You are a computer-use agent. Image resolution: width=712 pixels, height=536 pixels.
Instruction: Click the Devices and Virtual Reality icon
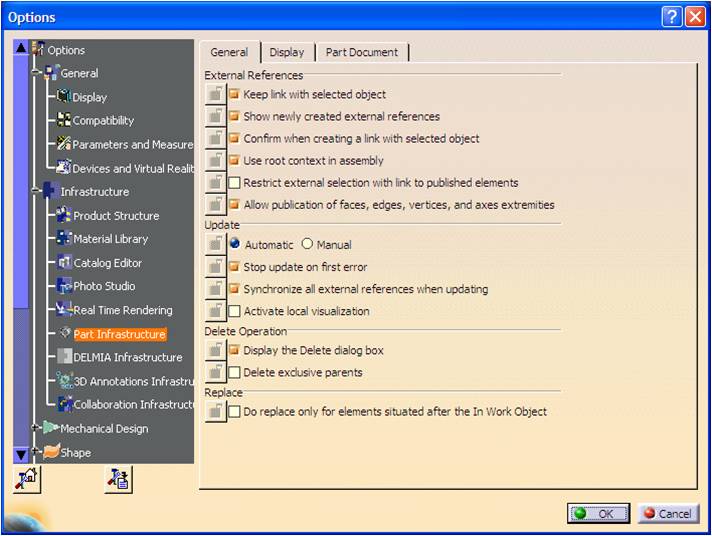tap(64, 168)
